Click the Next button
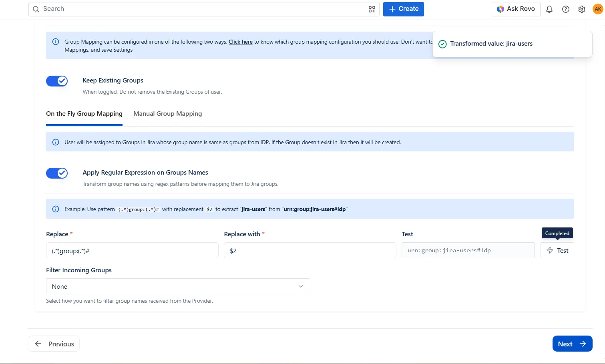605x364 pixels. [572, 344]
